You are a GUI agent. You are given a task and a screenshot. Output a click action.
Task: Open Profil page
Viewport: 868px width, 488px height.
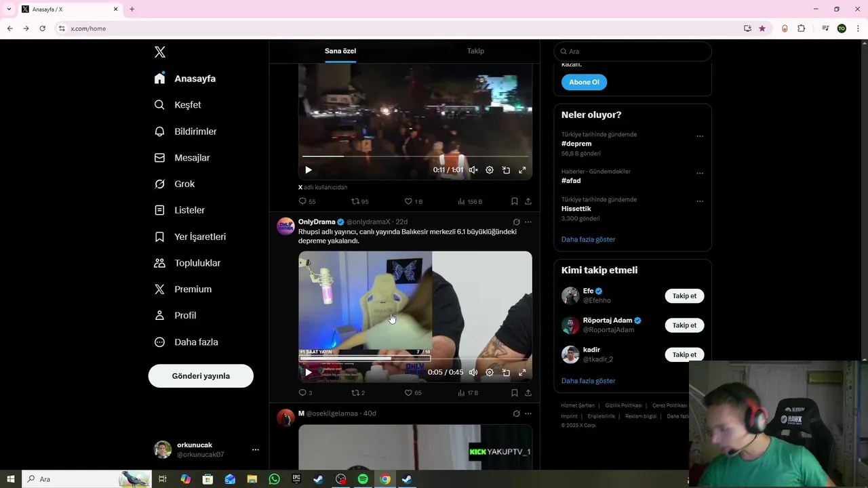175,316
